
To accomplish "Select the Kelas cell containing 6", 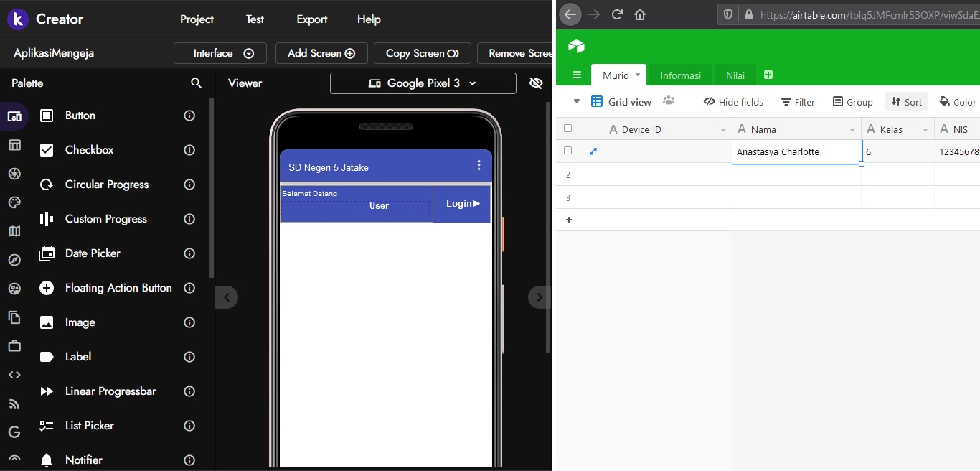I will [897, 151].
